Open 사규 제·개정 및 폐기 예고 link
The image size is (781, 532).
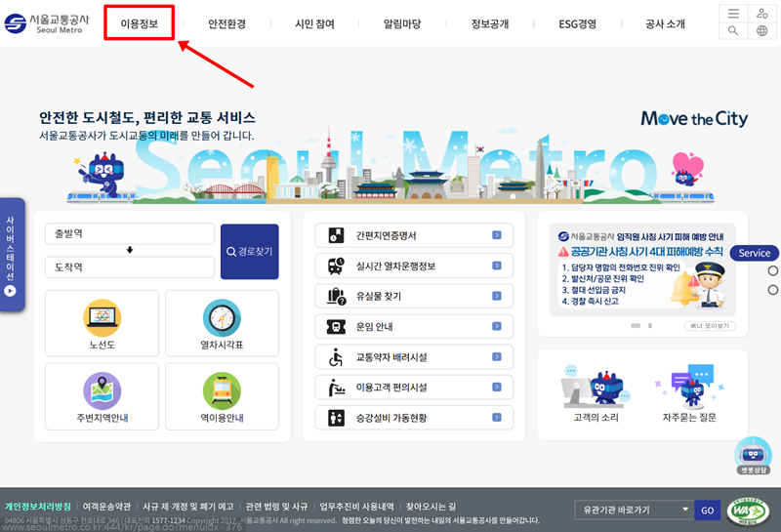188,507
